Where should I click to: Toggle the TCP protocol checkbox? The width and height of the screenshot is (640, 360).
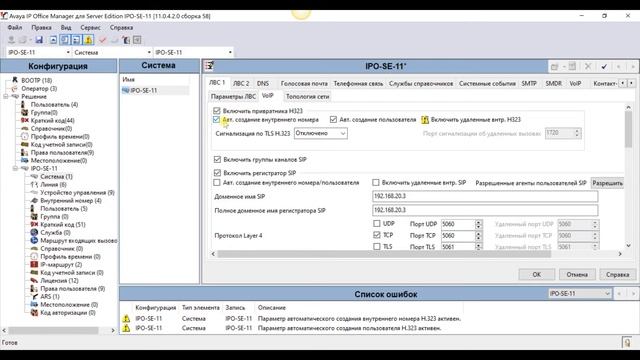(x=377, y=235)
